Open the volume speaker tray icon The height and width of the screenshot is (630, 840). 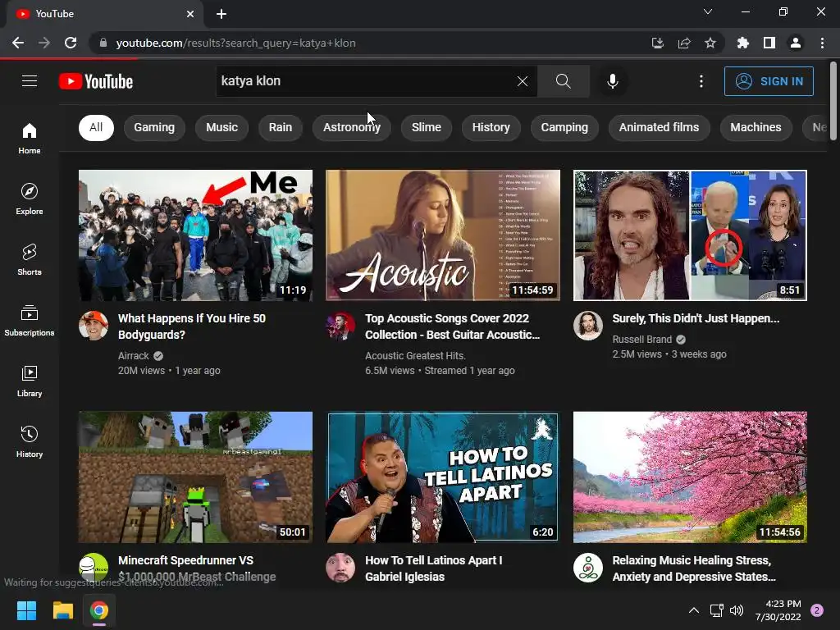[737, 610]
